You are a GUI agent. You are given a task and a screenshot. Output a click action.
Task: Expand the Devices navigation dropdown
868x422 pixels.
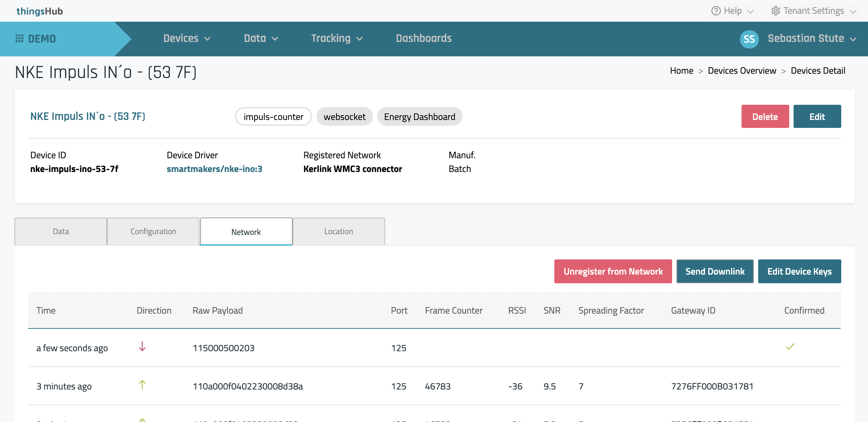pos(186,38)
